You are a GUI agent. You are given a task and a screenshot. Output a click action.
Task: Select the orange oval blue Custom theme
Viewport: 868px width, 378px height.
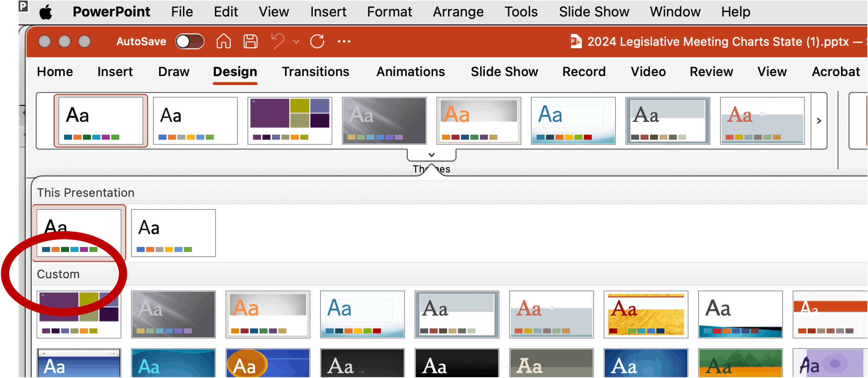[268, 363]
